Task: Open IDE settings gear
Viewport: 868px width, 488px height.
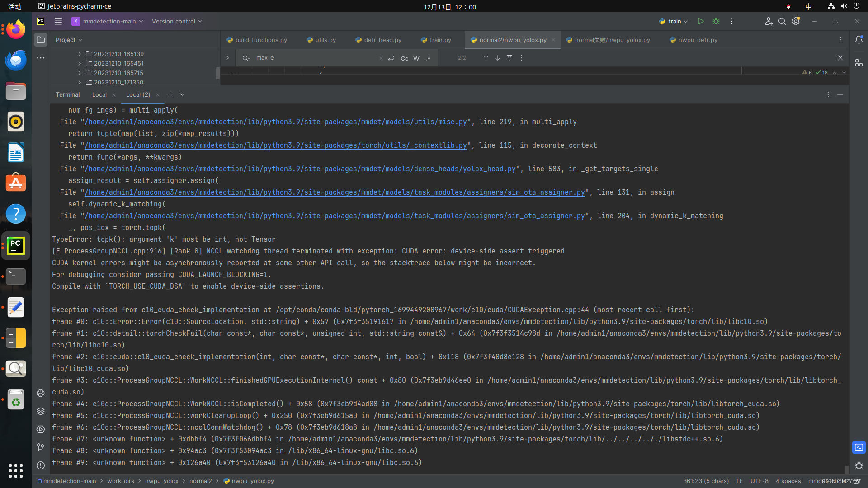Action: coord(796,21)
